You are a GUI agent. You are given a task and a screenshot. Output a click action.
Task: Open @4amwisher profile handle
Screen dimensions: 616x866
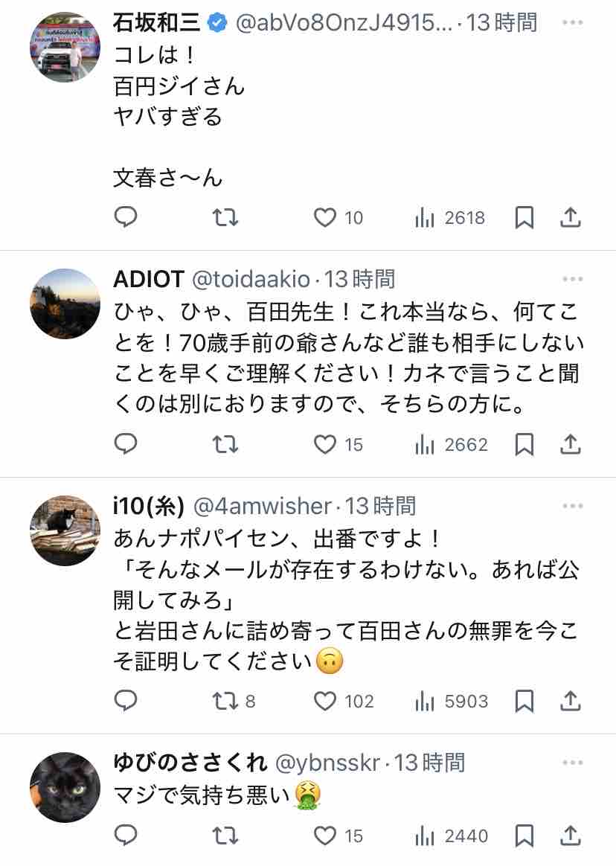pos(262,506)
